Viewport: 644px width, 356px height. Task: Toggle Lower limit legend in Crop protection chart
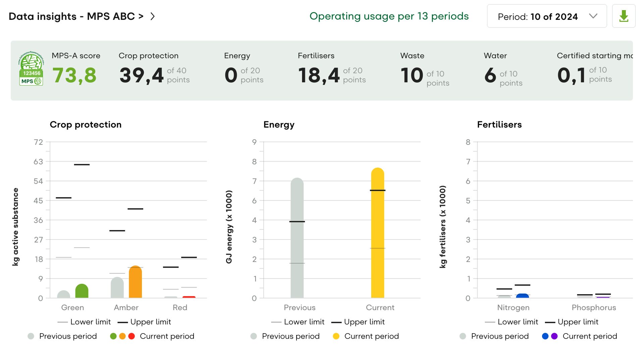point(84,322)
